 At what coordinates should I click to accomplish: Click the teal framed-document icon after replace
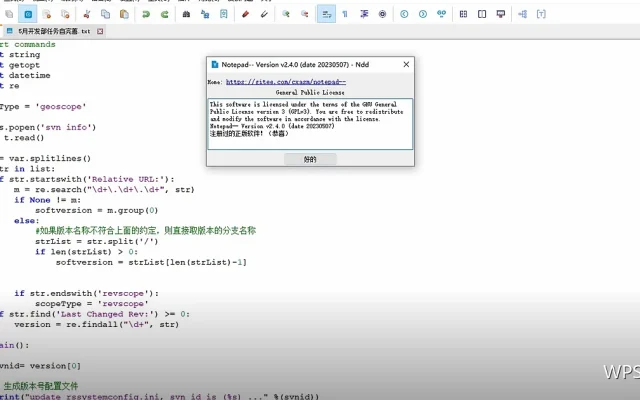click(224, 14)
